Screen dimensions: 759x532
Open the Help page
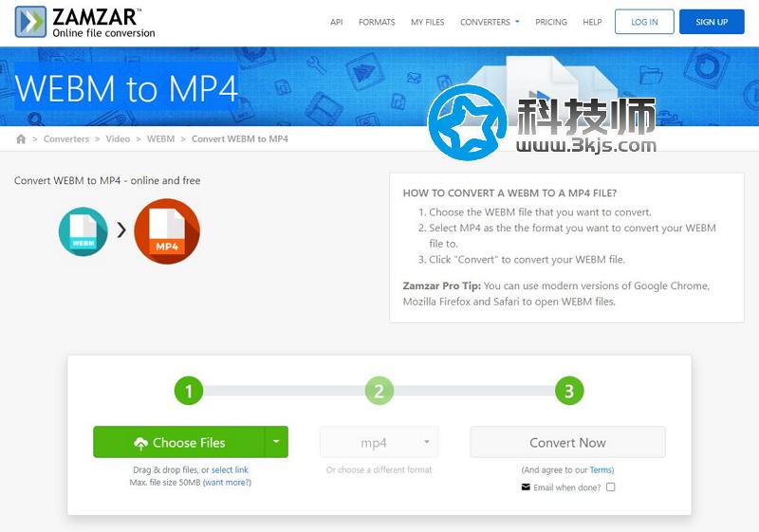point(592,22)
